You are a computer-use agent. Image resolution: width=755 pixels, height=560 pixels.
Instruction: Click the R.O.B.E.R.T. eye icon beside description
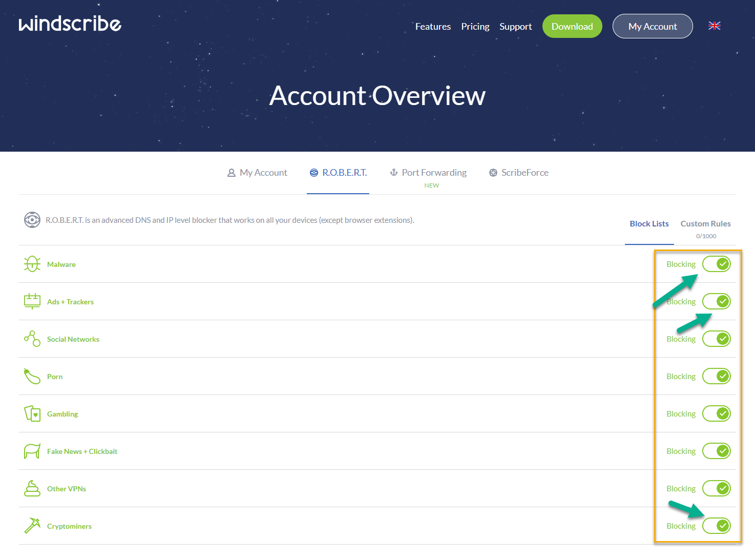32,220
